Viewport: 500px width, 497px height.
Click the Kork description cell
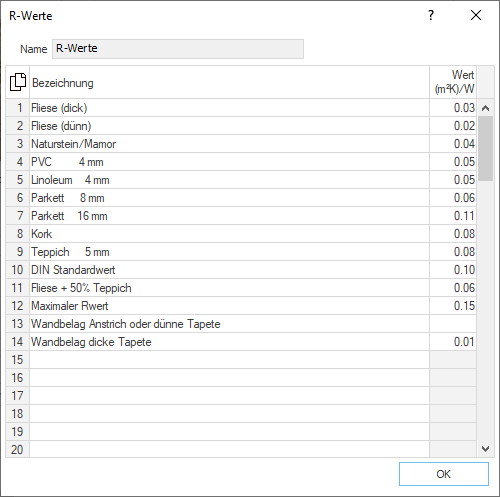tap(229, 234)
